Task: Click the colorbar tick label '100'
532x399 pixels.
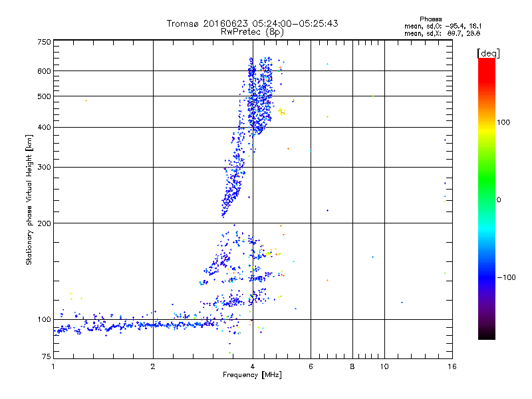Action: coord(503,122)
